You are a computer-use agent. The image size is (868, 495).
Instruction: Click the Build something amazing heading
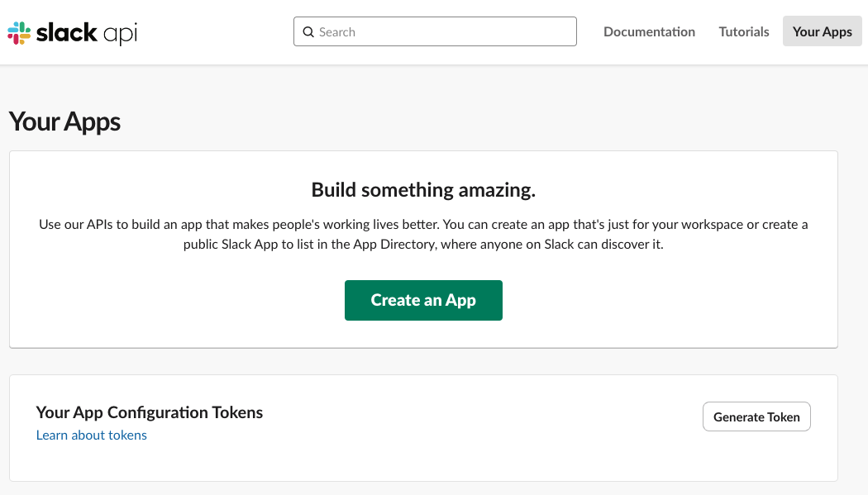[423, 190]
